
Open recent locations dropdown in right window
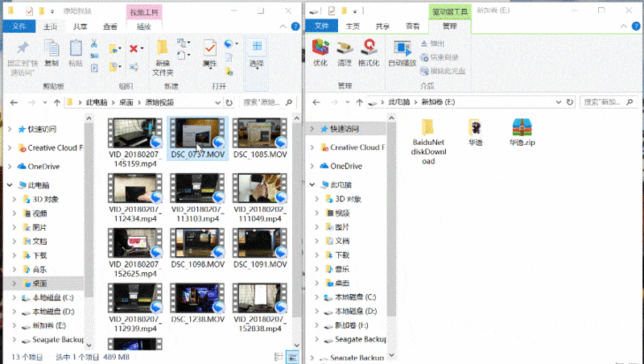click(x=348, y=102)
